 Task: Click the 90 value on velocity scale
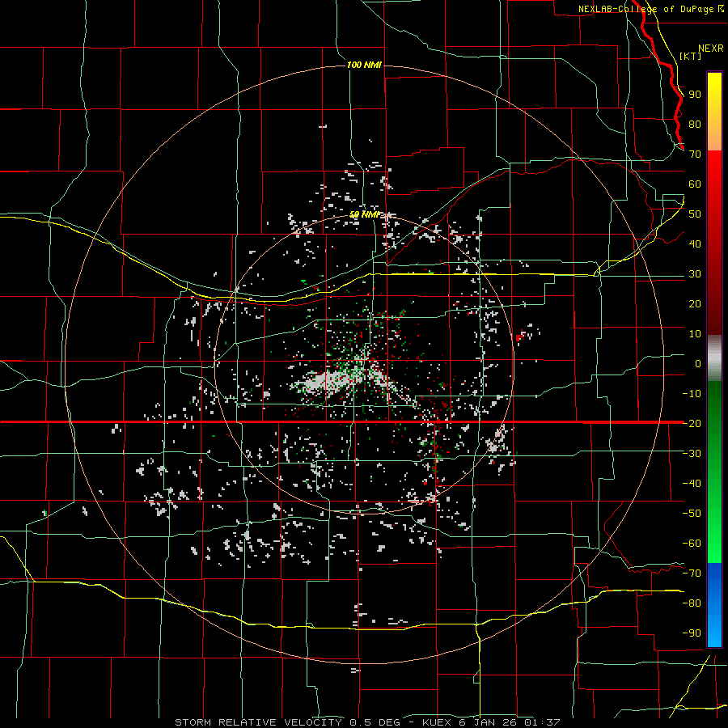coord(695,95)
